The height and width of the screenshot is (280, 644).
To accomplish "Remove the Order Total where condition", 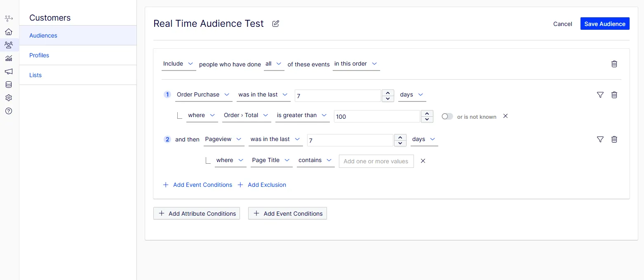I will click(505, 116).
